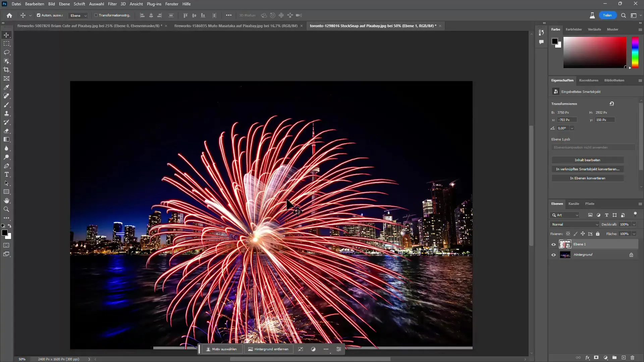Click the Inhalt bearbeiten button

pyautogui.click(x=588, y=160)
